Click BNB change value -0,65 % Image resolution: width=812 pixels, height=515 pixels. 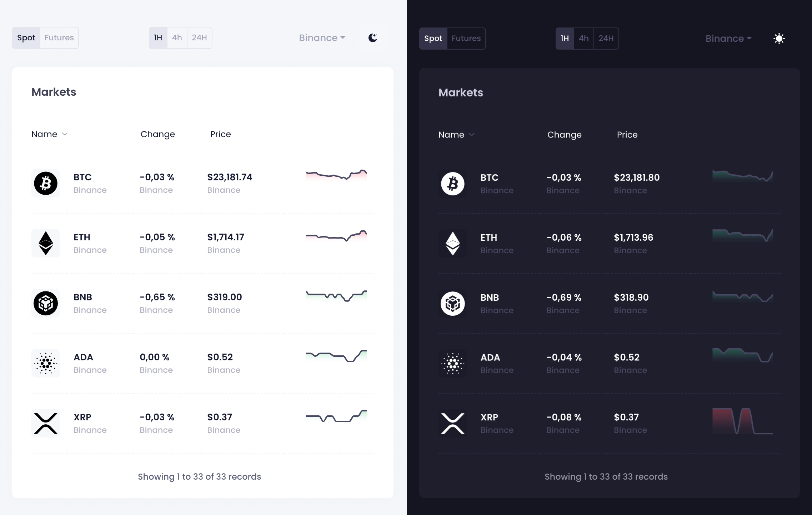157,297
